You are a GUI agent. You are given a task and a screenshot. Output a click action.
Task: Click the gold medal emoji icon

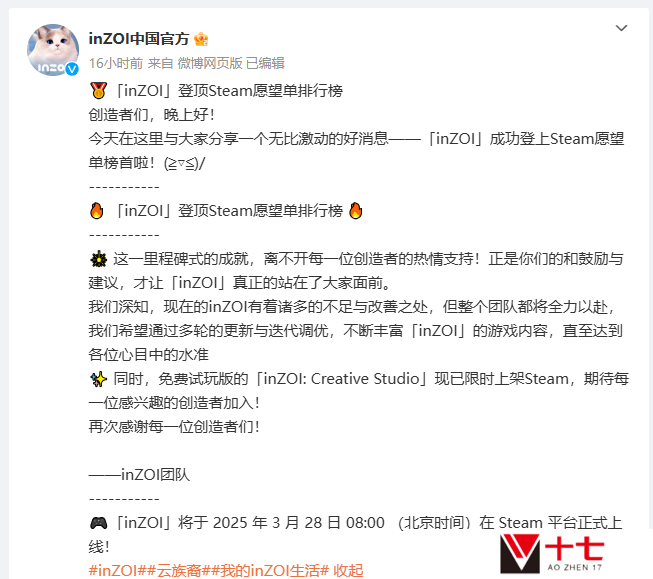point(98,91)
